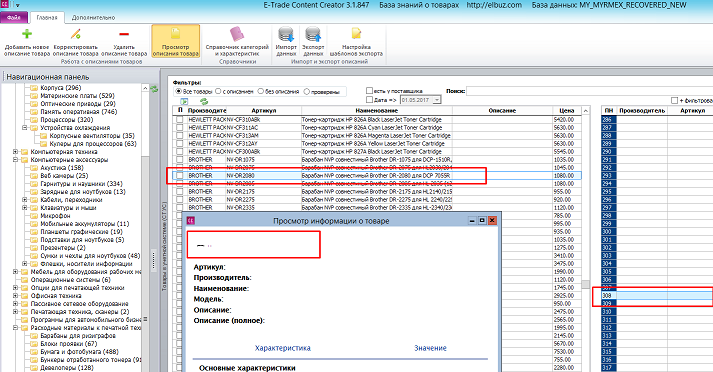This screenshot has width=713, height=372.
Task: Click the app logo icon in title bar
Action: click(x=5, y=5)
